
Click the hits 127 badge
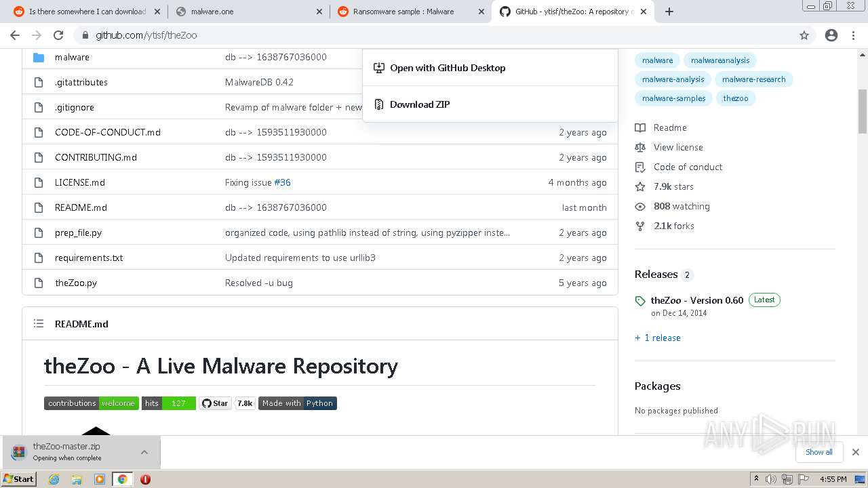click(x=169, y=403)
